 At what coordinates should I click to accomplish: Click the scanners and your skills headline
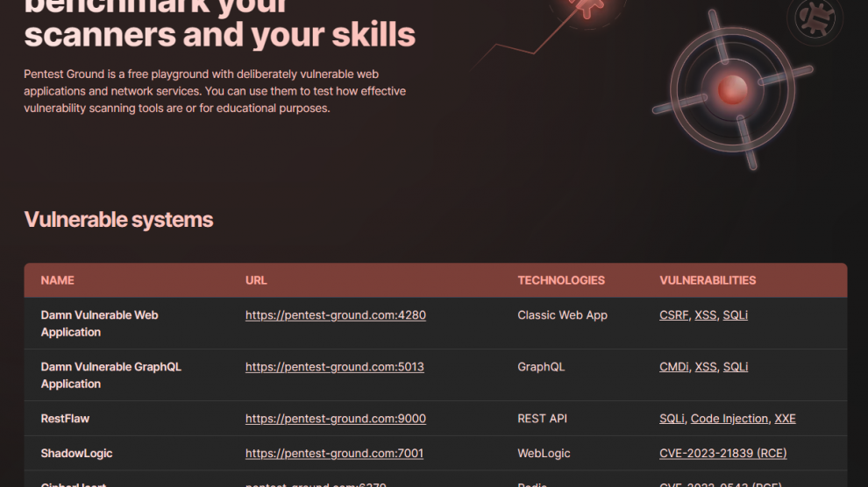point(220,34)
